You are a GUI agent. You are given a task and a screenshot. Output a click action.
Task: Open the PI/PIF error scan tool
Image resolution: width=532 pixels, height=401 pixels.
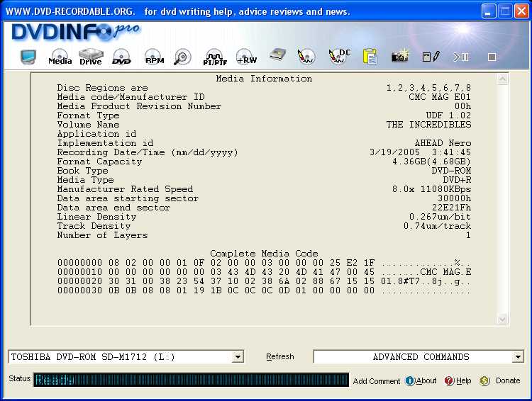pyautogui.click(x=215, y=57)
